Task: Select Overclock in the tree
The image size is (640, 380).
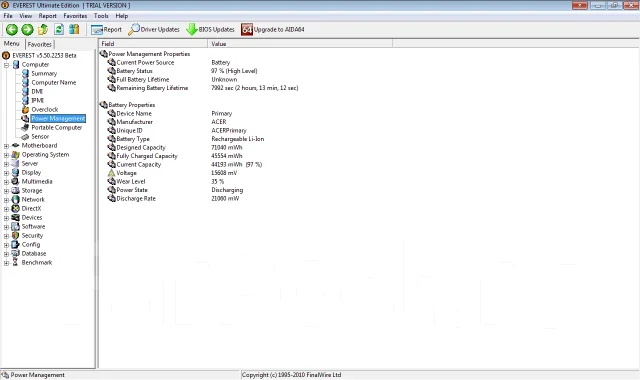Action: [44, 109]
